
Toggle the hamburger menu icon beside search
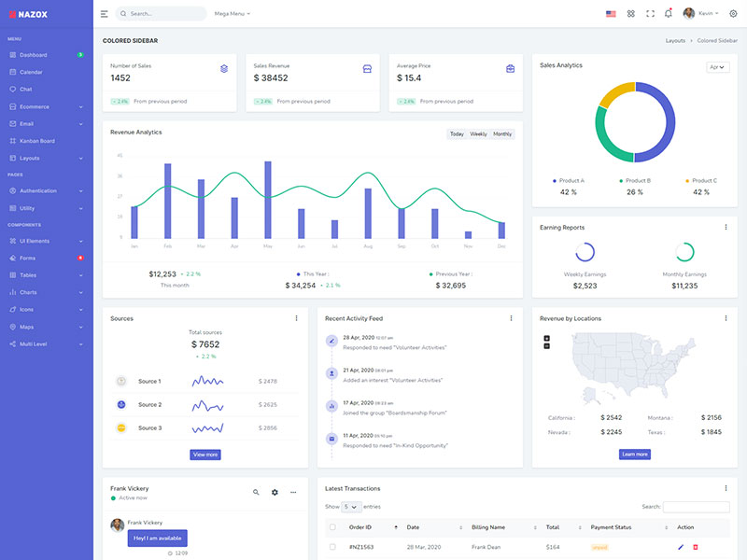104,13
